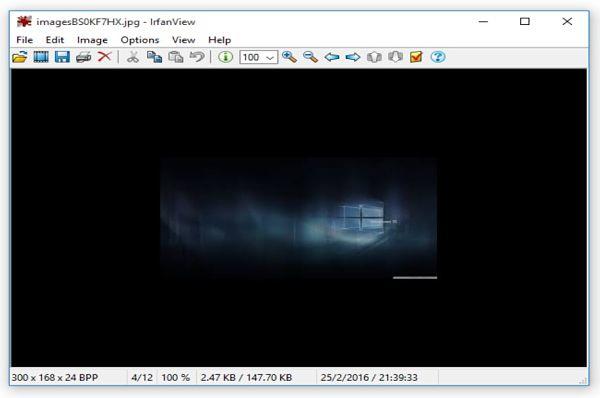Open the Options menu
This screenshot has width=600, height=398.
[x=140, y=40]
